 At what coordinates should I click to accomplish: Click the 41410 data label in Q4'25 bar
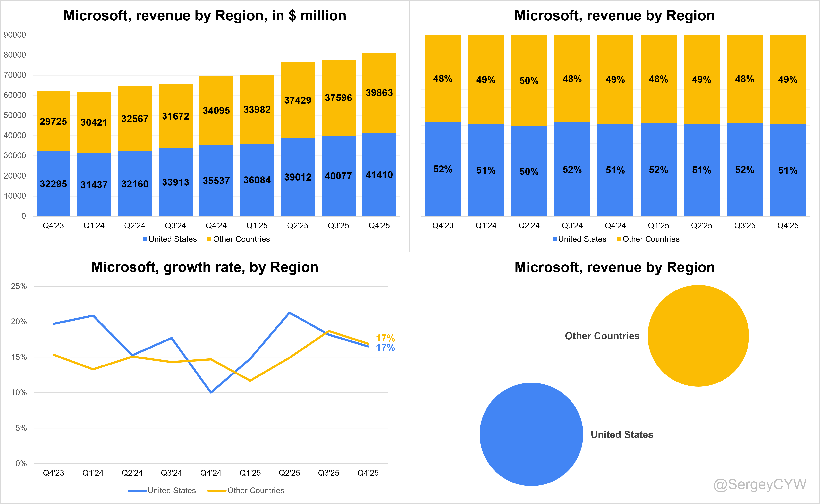tap(379, 175)
